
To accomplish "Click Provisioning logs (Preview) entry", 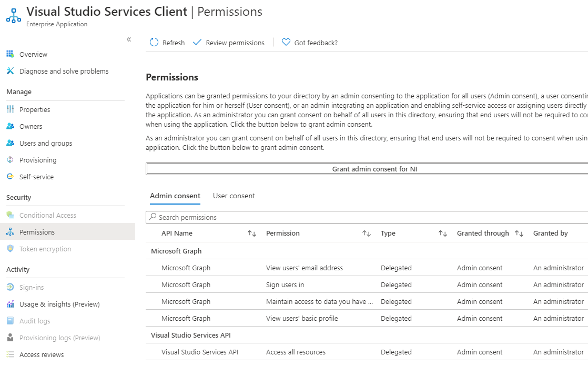I will pyautogui.click(x=59, y=338).
